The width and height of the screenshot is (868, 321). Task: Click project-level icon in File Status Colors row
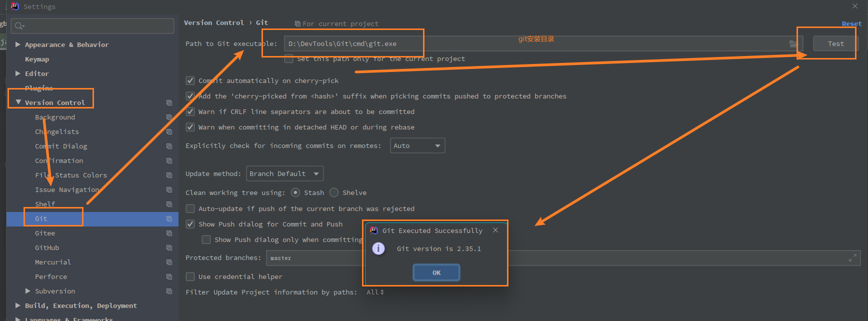[169, 175]
